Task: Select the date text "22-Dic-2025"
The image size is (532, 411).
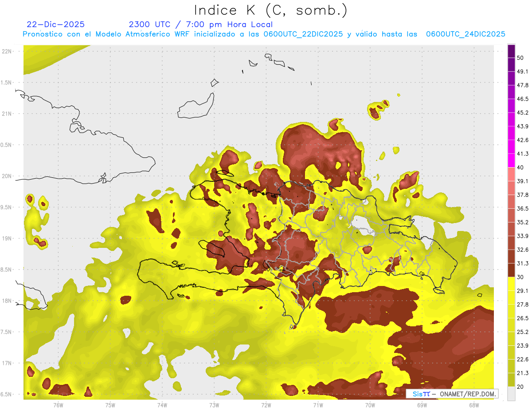Action: 56,24
